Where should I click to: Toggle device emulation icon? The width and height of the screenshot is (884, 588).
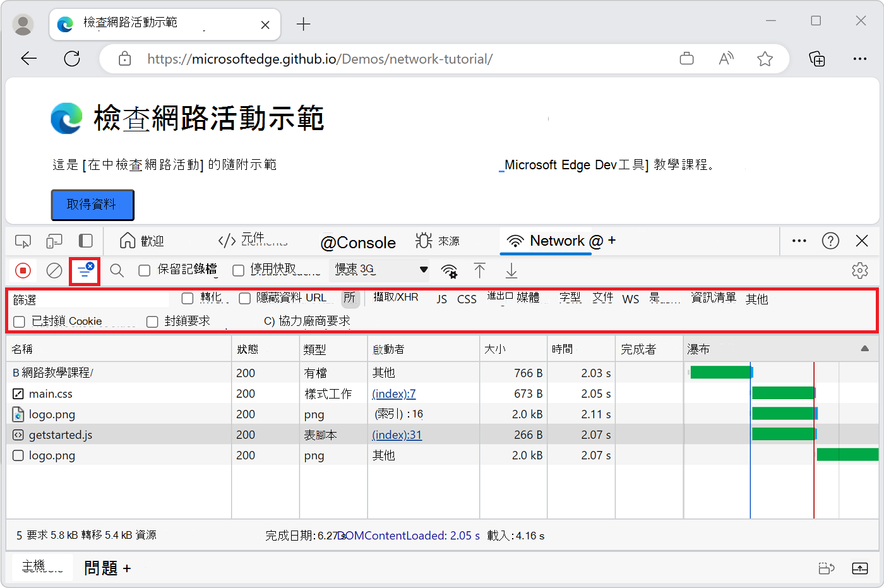pyautogui.click(x=54, y=241)
